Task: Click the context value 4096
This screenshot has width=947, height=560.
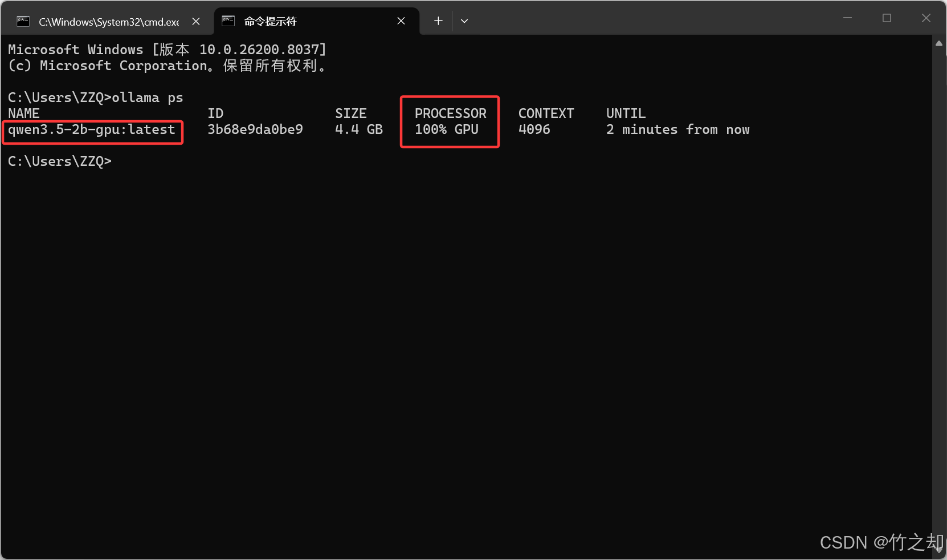Action: point(534,130)
